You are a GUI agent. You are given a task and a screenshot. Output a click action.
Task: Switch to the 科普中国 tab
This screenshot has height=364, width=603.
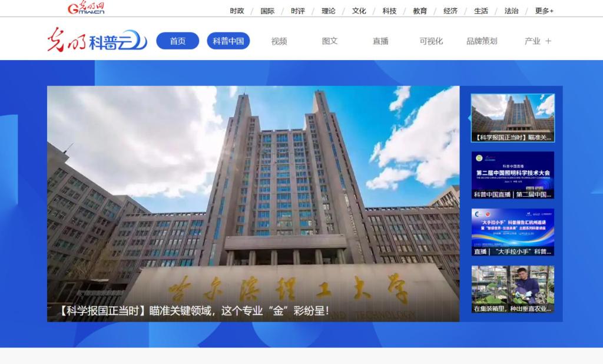(228, 41)
